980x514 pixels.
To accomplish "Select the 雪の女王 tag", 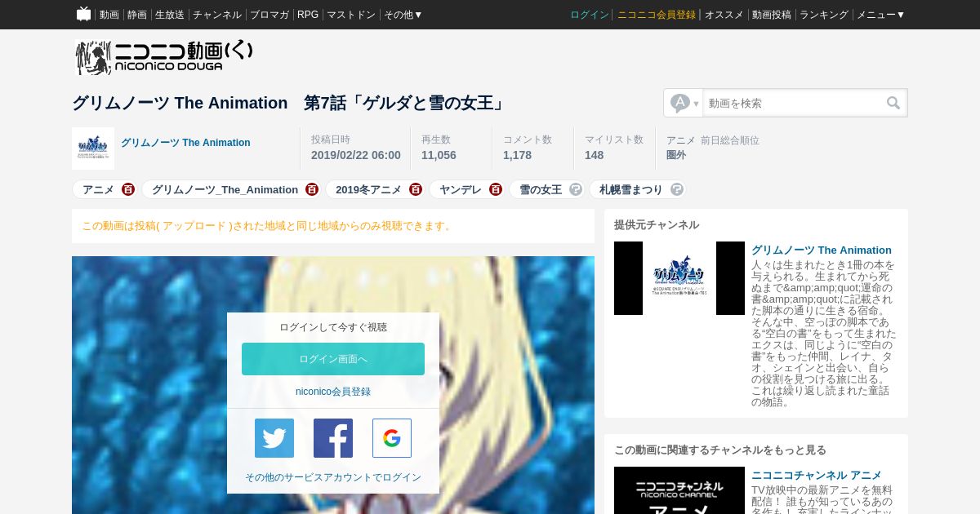I will click(541, 189).
